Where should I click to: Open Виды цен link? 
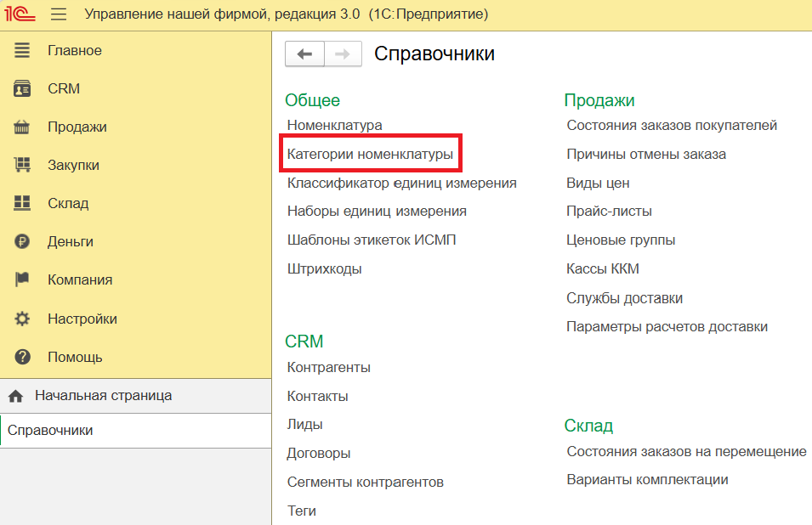[598, 183]
